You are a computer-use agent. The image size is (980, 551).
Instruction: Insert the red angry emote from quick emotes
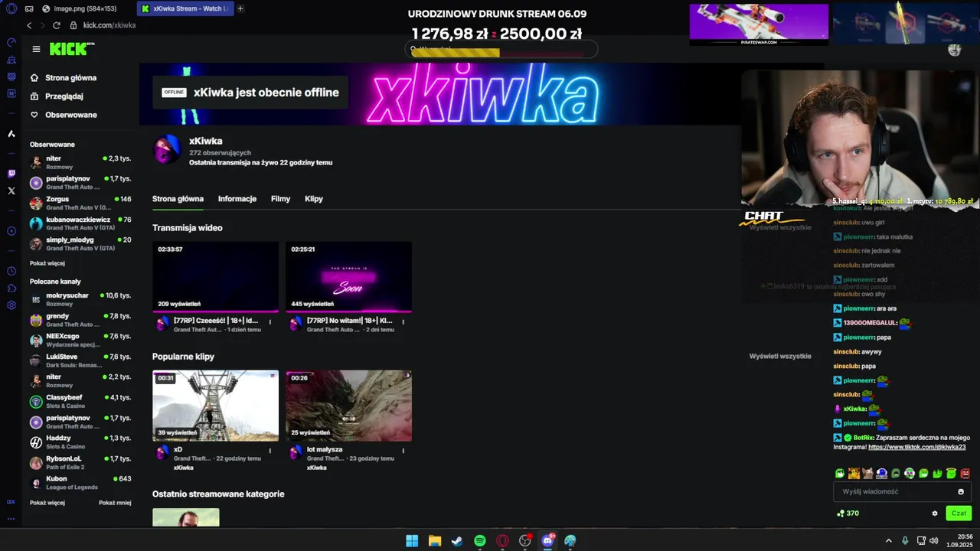point(965,474)
